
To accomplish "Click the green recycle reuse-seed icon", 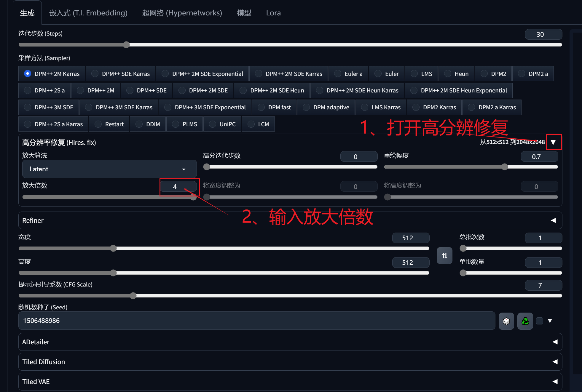I will click(525, 321).
